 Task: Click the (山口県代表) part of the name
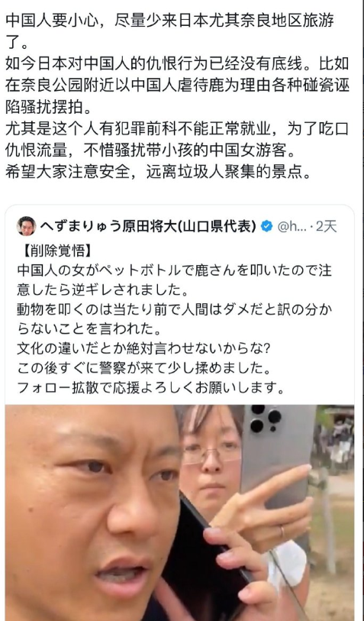click(217, 227)
